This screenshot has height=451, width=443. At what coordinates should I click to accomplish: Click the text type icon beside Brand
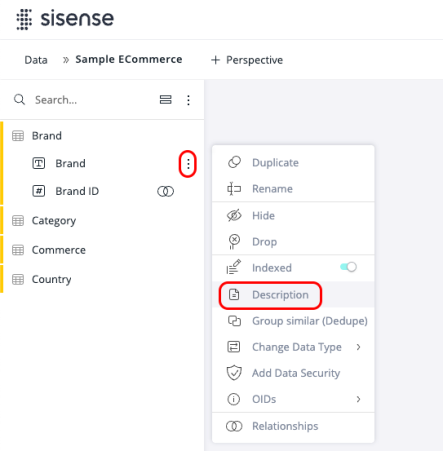click(x=39, y=163)
